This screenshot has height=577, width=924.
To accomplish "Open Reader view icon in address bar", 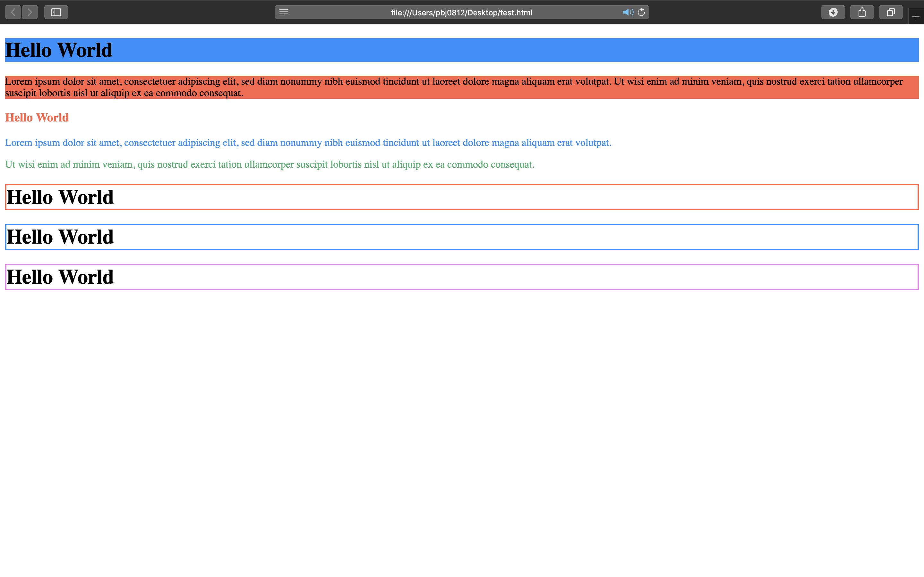I will click(x=284, y=12).
